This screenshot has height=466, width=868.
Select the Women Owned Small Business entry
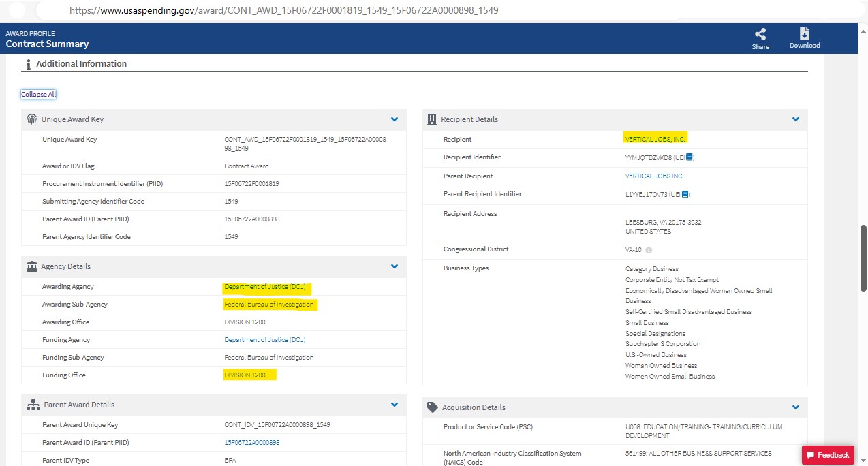(670, 377)
